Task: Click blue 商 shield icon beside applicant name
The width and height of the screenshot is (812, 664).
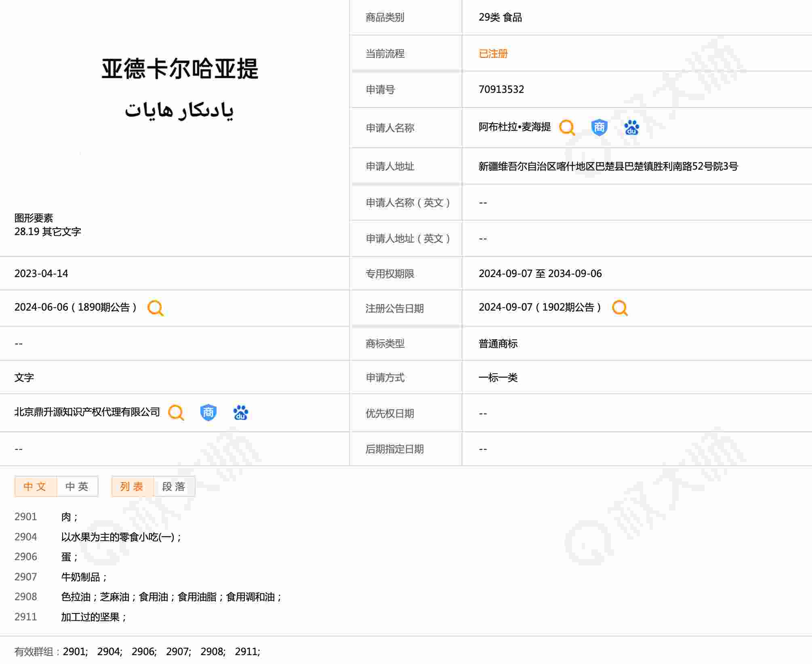Action: (x=599, y=128)
